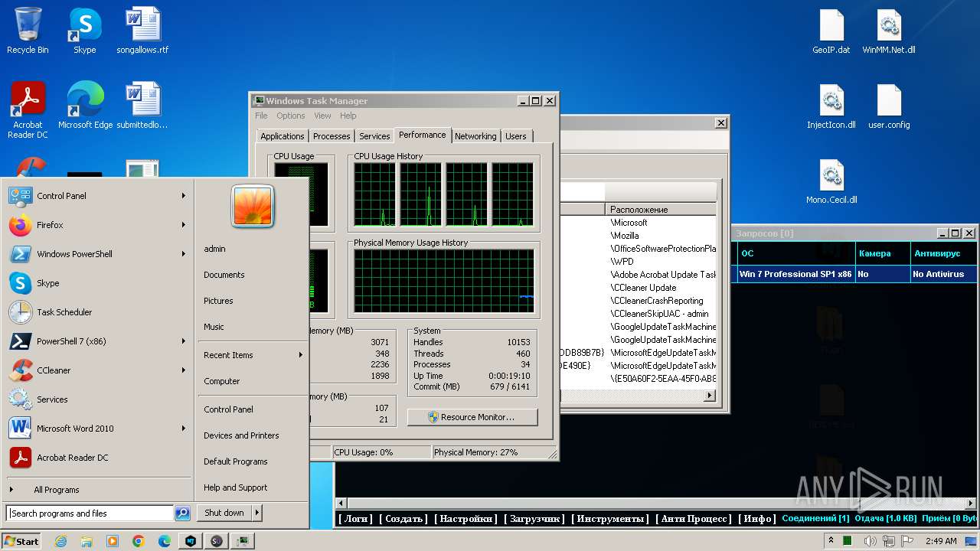980x551 pixels.
Task: Select the songallows.rtf desktop file
Action: pyautogui.click(x=142, y=31)
